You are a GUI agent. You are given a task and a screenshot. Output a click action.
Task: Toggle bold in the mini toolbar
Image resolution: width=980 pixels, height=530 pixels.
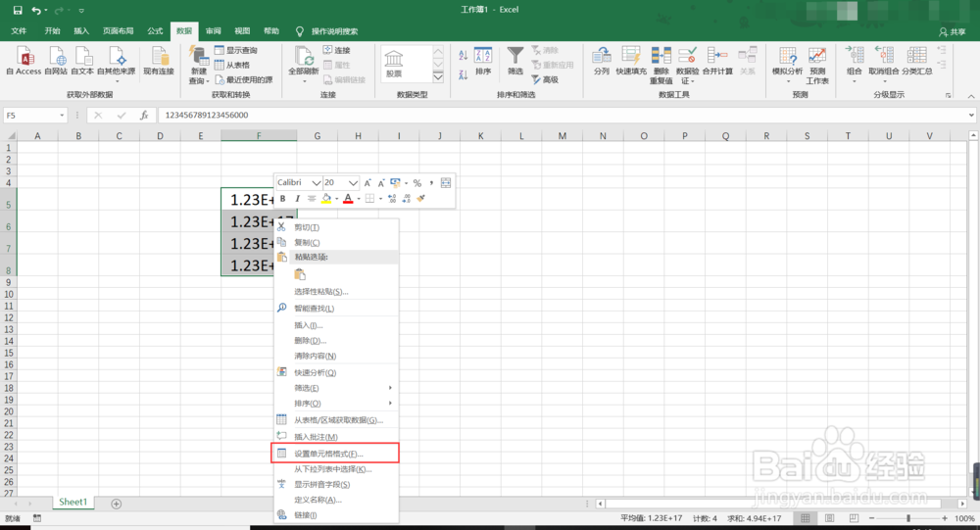[x=283, y=198]
